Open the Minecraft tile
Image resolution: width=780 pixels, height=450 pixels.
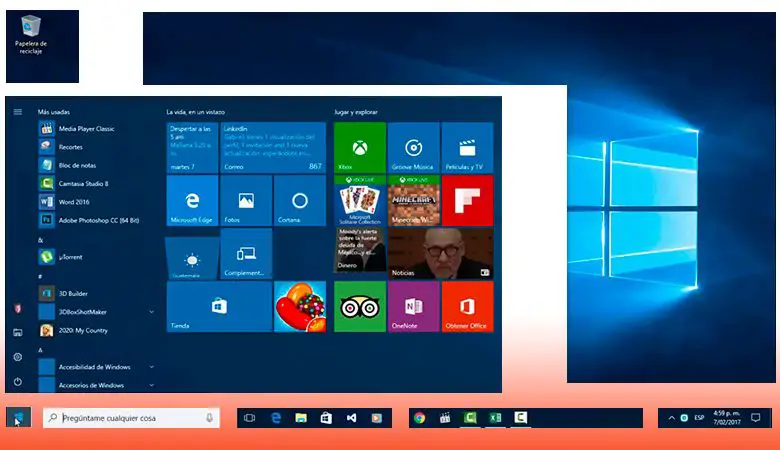coord(413,200)
